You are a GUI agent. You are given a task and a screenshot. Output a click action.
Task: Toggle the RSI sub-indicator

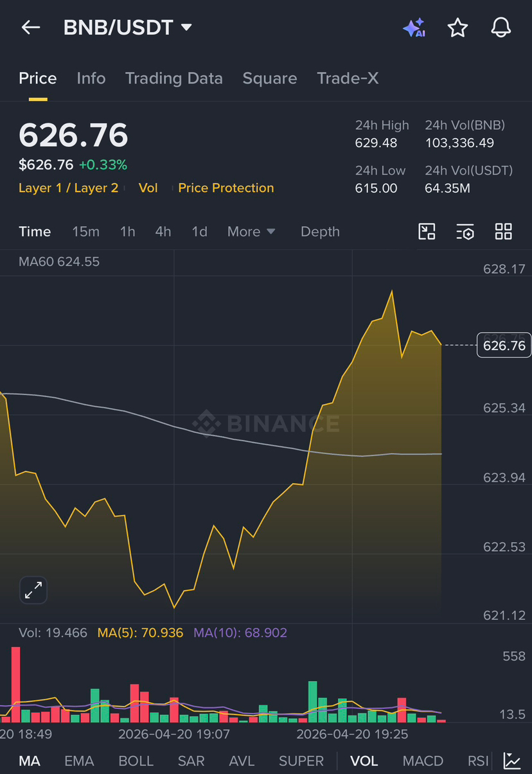(x=478, y=761)
